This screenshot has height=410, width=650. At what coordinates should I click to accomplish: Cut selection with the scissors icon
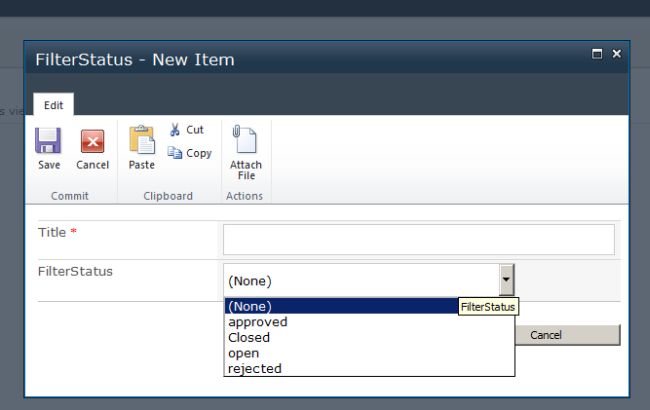point(176,130)
